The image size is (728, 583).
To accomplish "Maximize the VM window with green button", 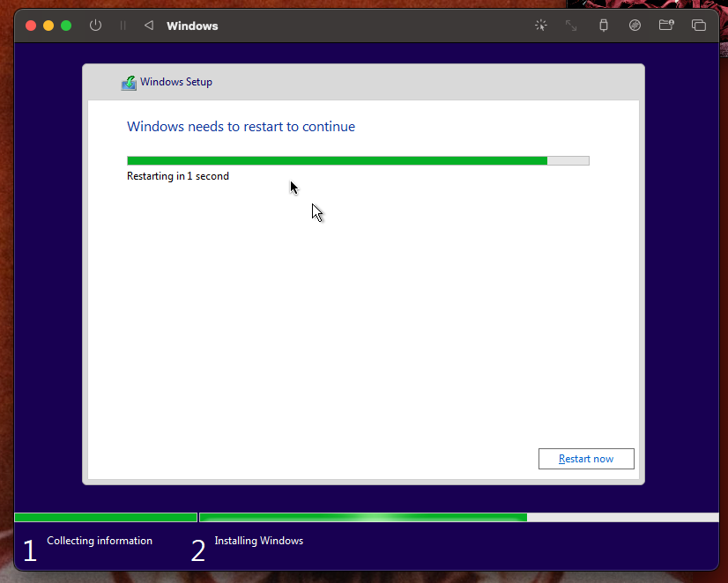I will 66,26.
